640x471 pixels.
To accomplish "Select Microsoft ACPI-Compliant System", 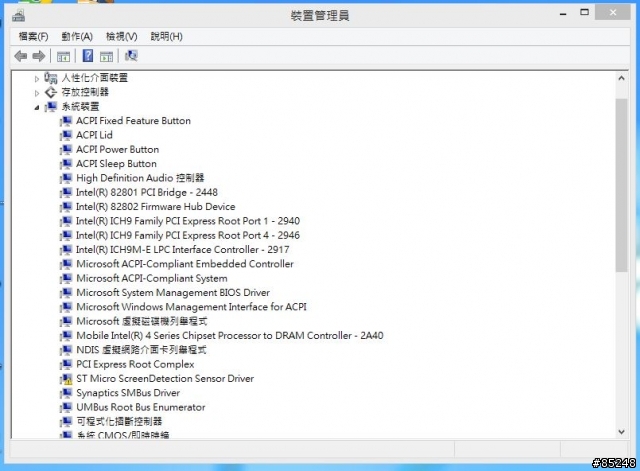I will 152,278.
